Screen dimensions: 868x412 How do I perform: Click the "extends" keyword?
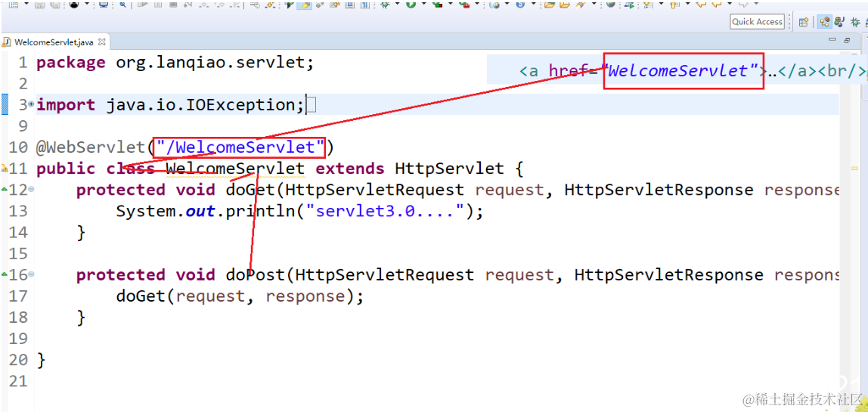click(x=349, y=169)
